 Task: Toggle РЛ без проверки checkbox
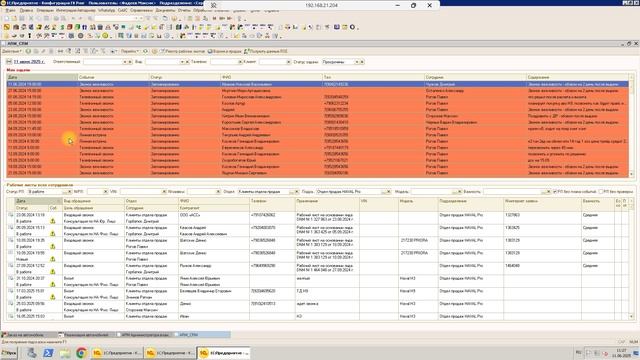pos(601,191)
